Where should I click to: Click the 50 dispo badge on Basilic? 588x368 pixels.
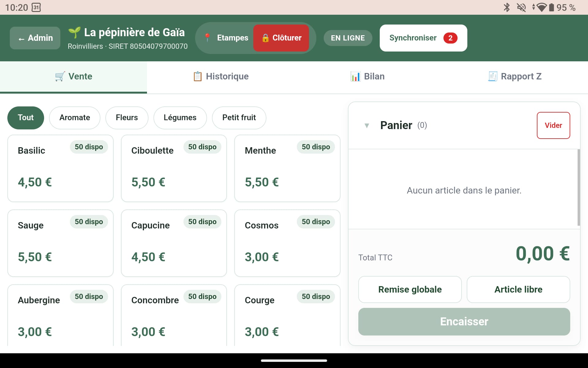coord(89,147)
